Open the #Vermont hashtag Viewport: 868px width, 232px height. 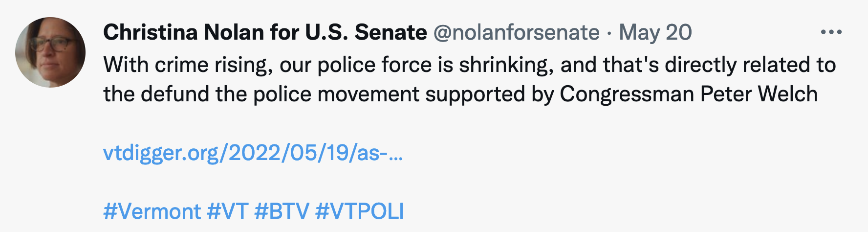tap(152, 211)
